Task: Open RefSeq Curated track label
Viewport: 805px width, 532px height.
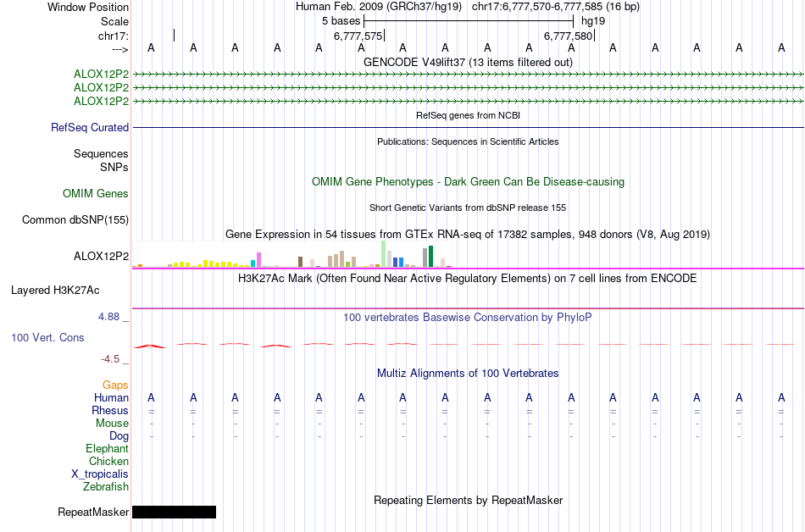Action: coord(90,127)
